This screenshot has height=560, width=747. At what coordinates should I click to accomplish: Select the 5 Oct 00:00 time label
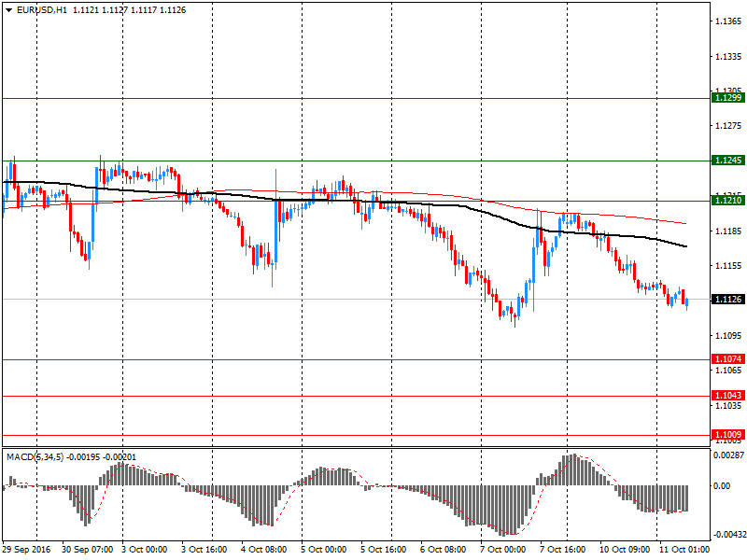pyautogui.click(x=323, y=550)
